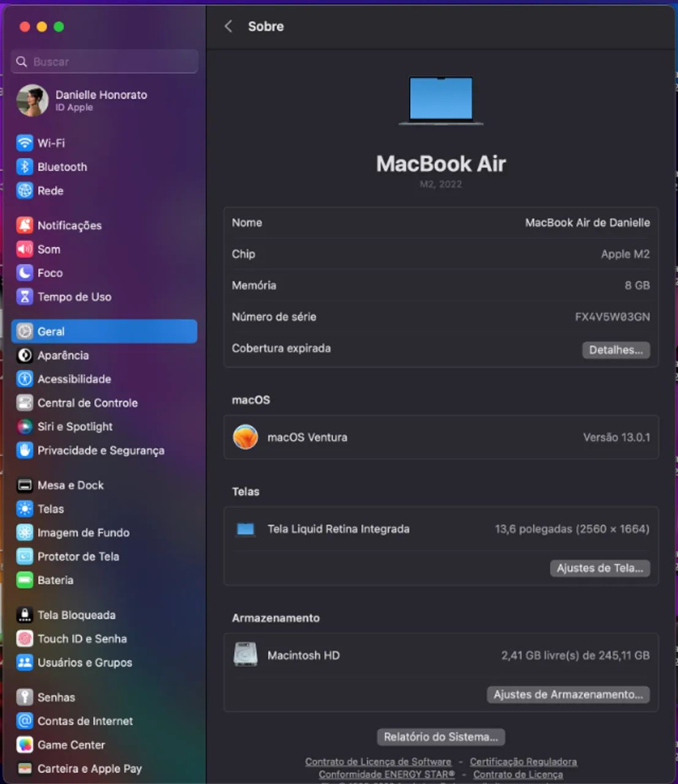Open Carteira e Apple Pay icon

pyautogui.click(x=24, y=768)
